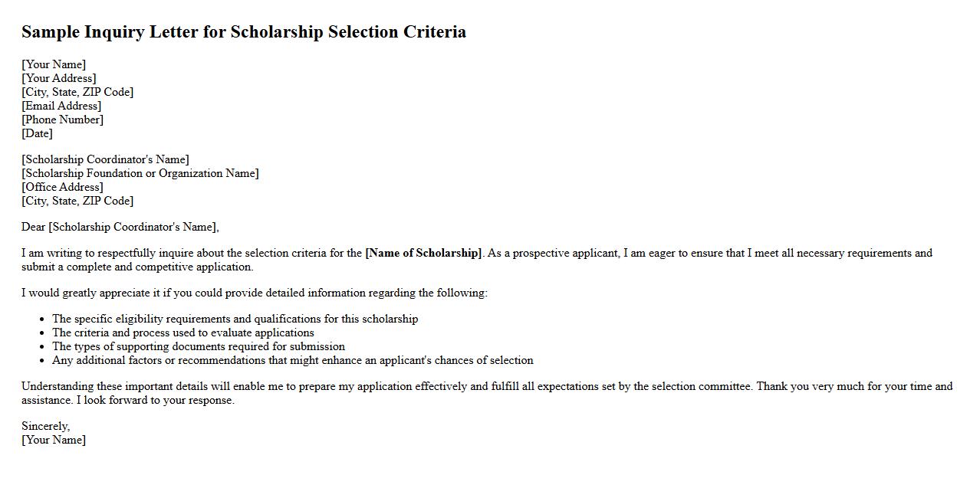Click the "Any additional factors" bullet item
The image size is (980, 498).
(x=292, y=360)
